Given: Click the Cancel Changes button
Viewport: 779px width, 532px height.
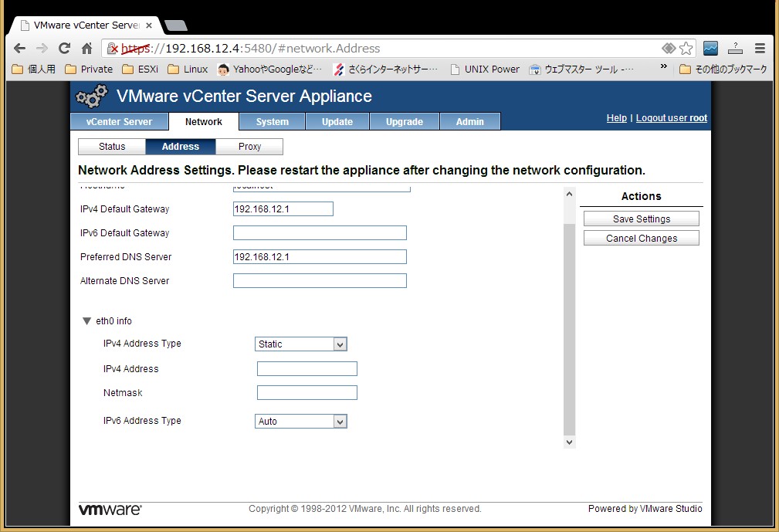Looking at the screenshot, I should pyautogui.click(x=642, y=239).
